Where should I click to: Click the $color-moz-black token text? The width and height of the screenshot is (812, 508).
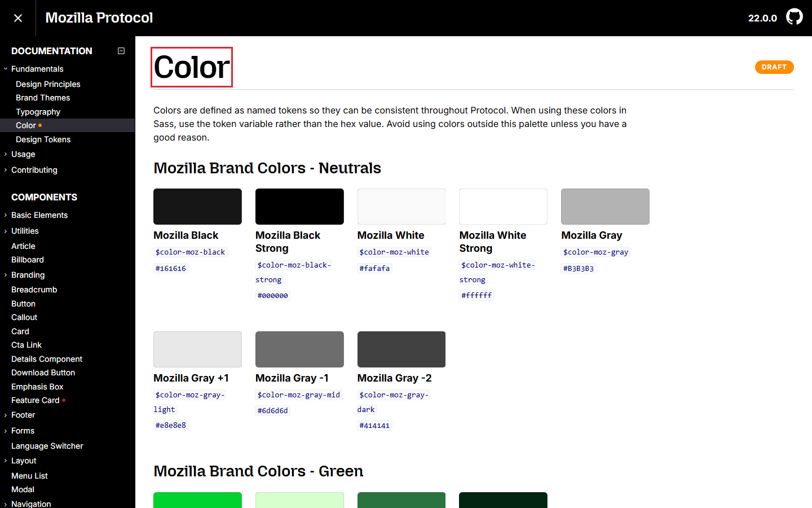pos(190,252)
